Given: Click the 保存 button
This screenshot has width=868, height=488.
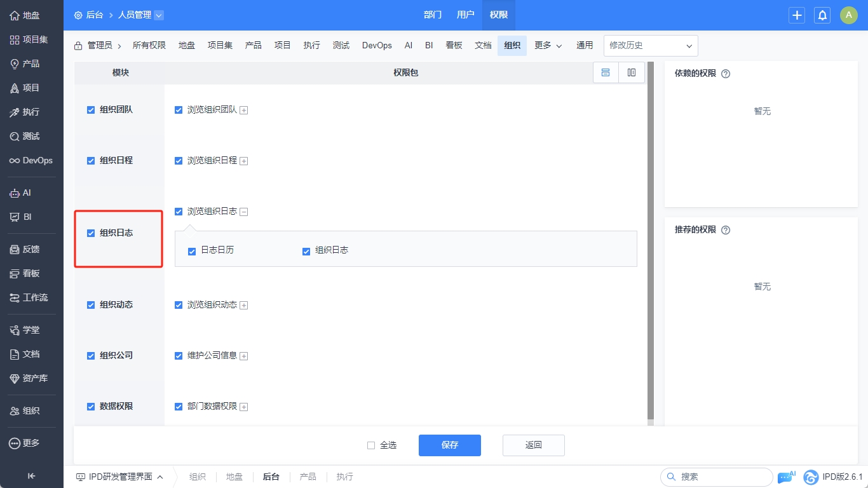Looking at the screenshot, I should point(449,445).
